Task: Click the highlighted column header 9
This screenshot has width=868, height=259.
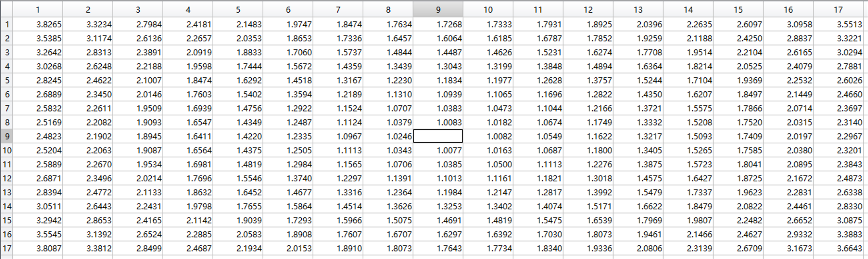Action: click(438, 10)
